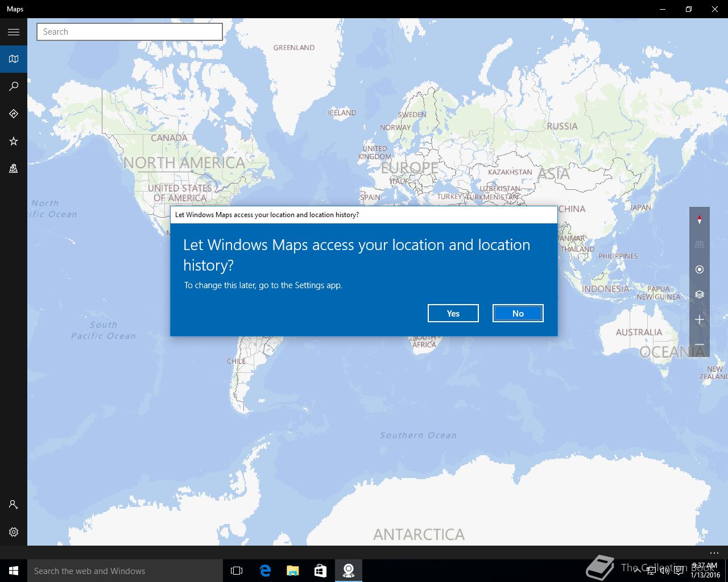Click the KAZAKHSTAN map label
This screenshot has width=728, height=582.
pos(510,172)
